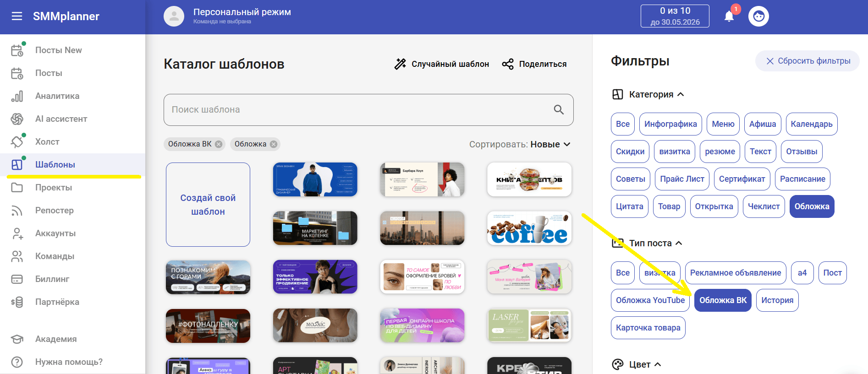Open the Маркетинг на коленке template
Image resolution: width=868 pixels, height=374 pixels.
click(315, 228)
